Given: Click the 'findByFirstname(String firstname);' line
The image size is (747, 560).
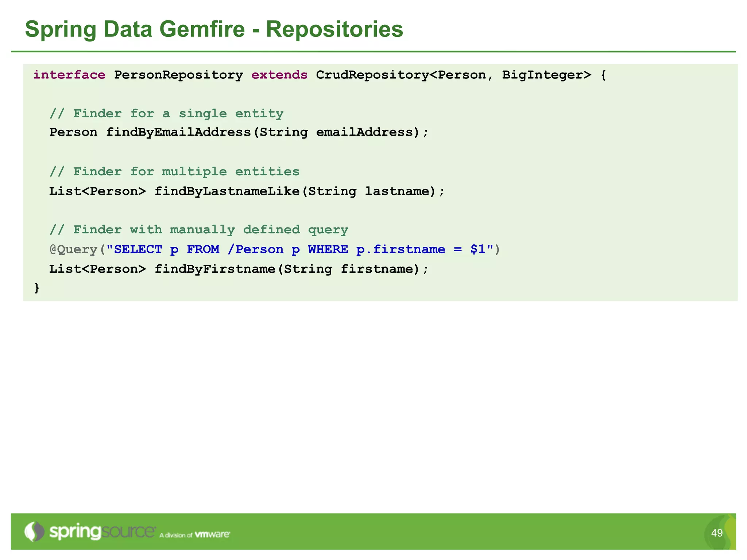Looking at the screenshot, I should pyautogui.click(x=239, y=269).
